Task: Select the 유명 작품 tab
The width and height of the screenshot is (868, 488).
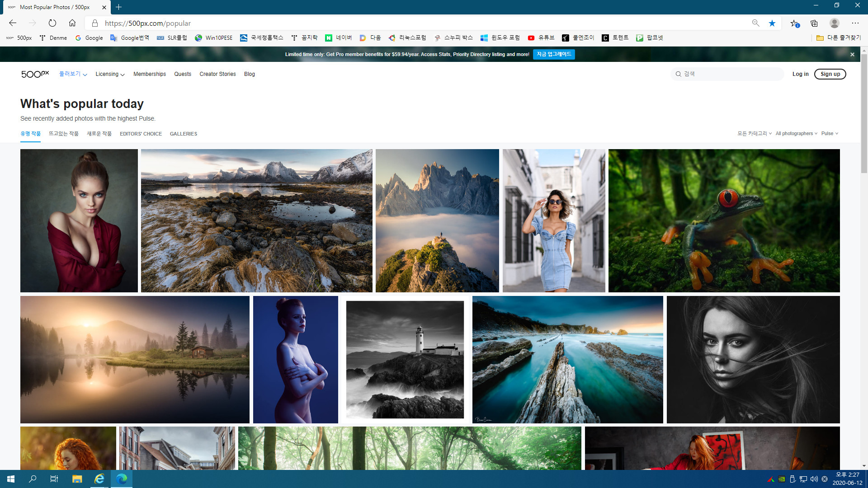Action: click(30, 133)
